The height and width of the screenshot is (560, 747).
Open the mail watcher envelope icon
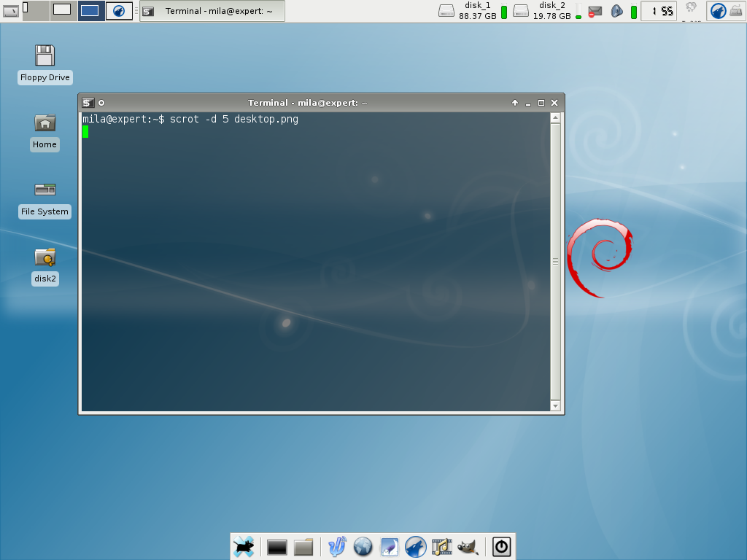[595, 11]
